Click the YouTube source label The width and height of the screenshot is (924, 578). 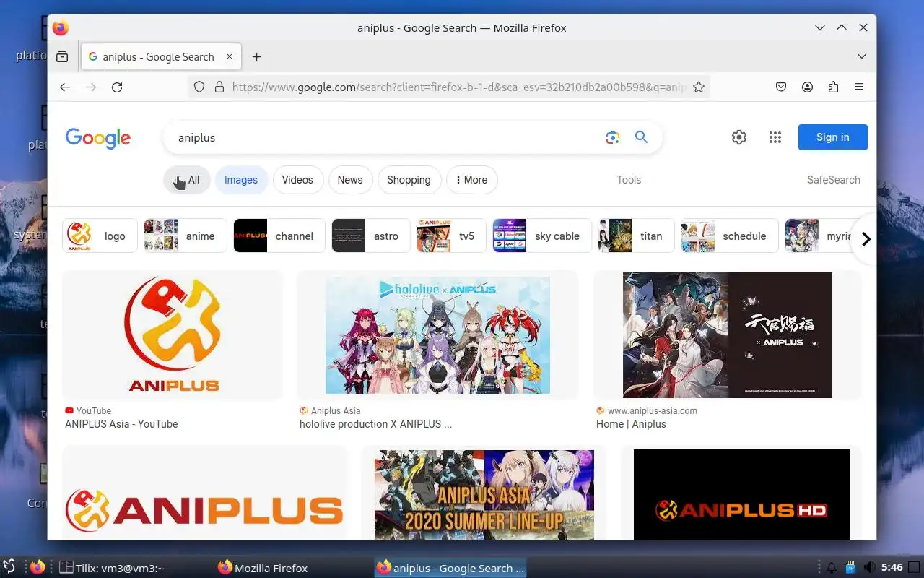pyautogui.click(x=94, y=410)
